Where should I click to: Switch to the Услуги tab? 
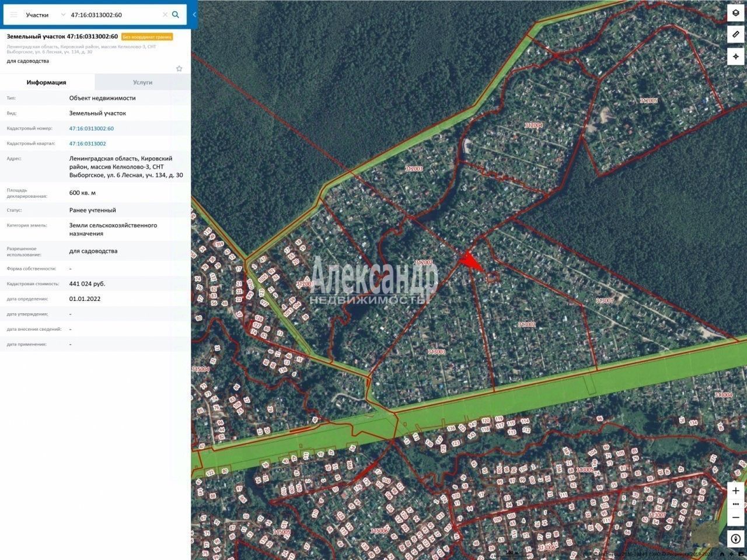[x=142, y=82]
